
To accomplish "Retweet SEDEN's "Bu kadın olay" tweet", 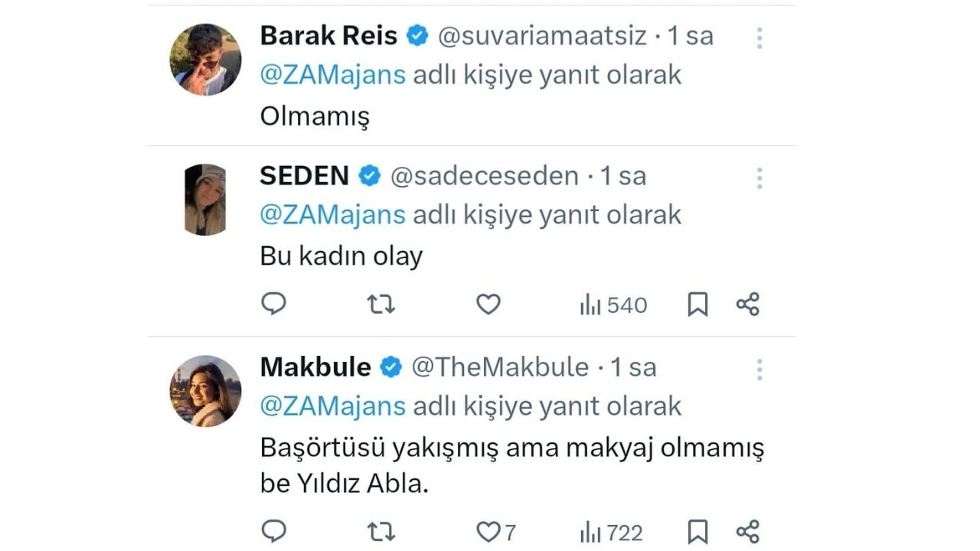I will pos(380,304).
